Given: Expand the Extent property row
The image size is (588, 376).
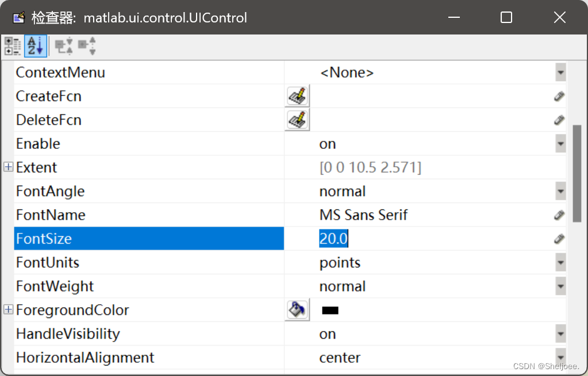Looking at the screenshot, I should 7,167.
